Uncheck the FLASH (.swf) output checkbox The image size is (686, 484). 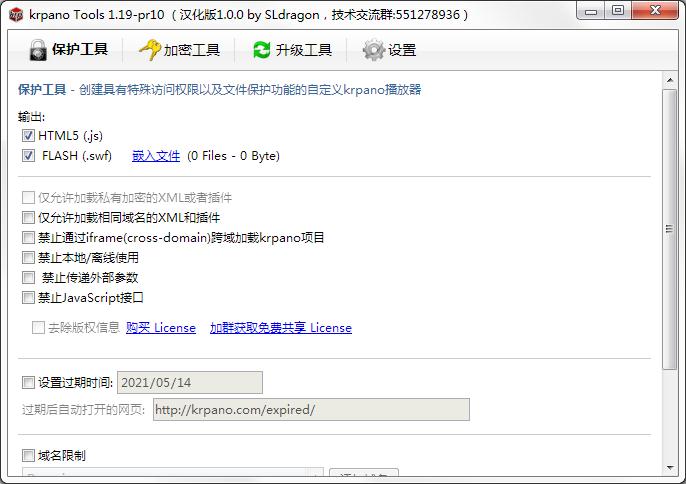[x=28, y=155]
